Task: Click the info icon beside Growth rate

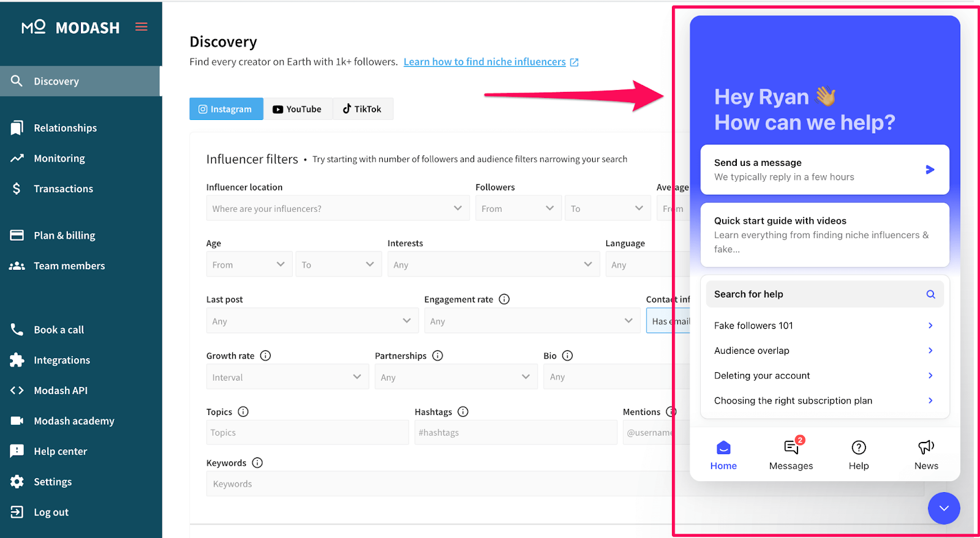Action: tap(265, 356)
